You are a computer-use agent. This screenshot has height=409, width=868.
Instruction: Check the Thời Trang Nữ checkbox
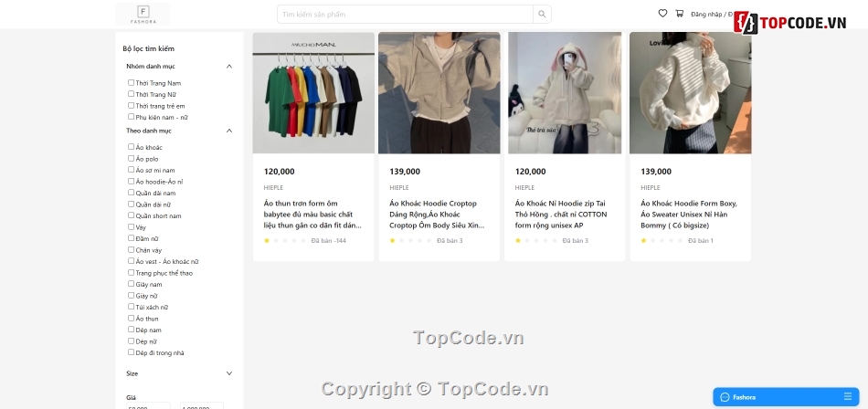[132, 94]
